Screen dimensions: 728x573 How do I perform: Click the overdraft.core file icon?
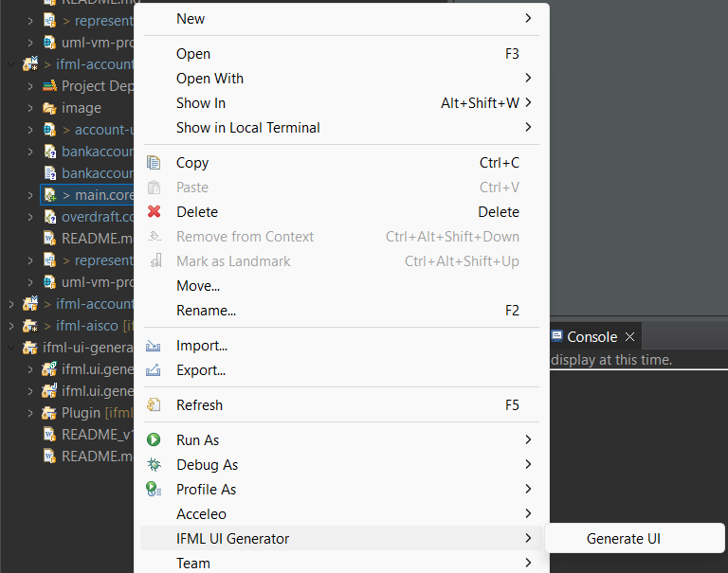[49, 217]
